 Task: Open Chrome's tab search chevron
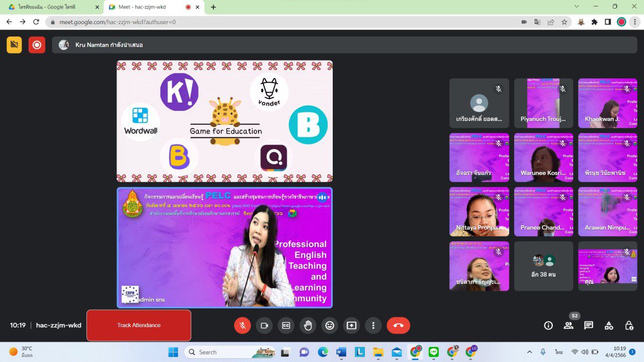tap(577, 6)
